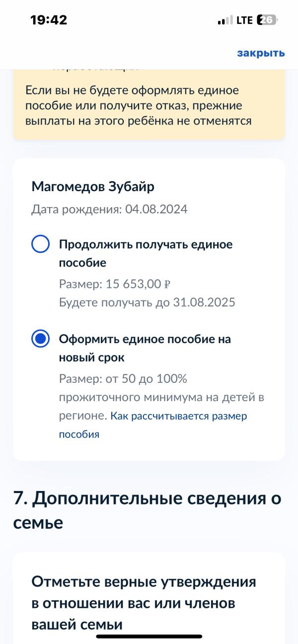The width and height of the screenshot is (298, 644).
Task: Select 'Продолжить получать единое пособие' radio button
Action: coord(40,244)
